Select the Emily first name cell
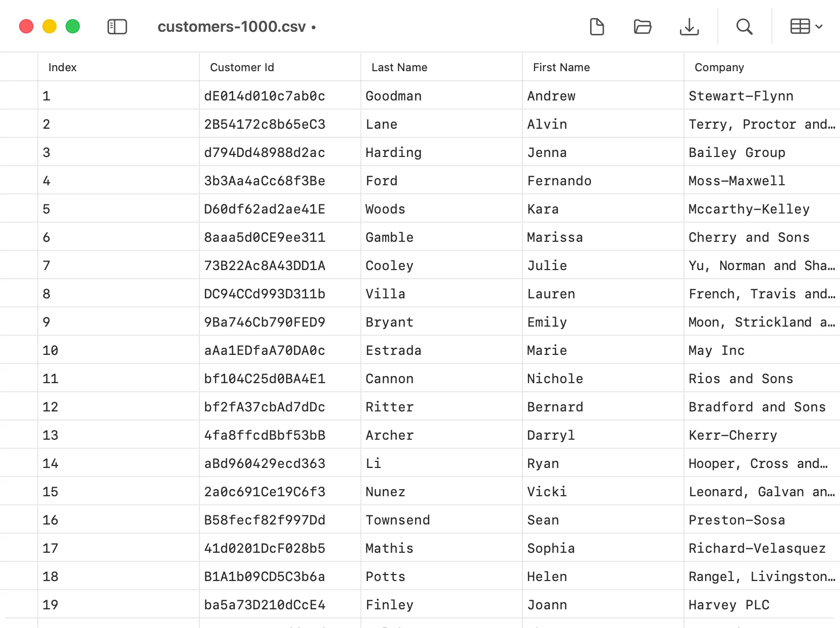This screenshot has height=628, width=840. 603,322
